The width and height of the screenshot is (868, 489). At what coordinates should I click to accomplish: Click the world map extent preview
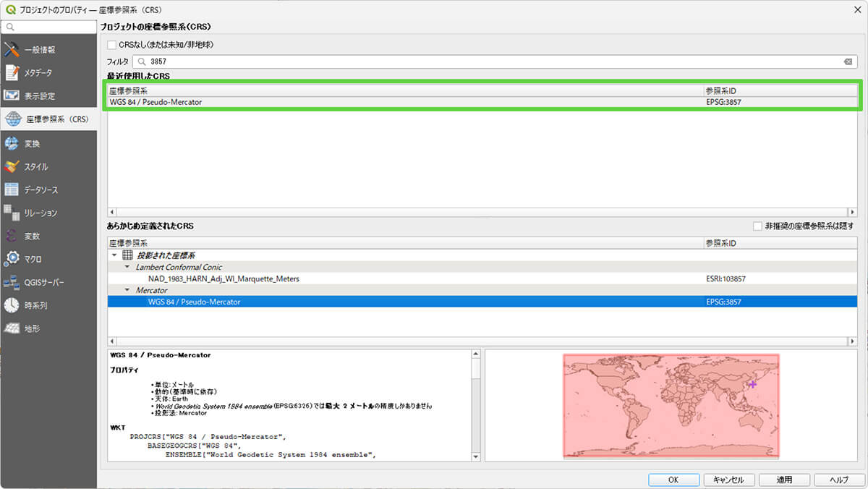coord(671,406)
